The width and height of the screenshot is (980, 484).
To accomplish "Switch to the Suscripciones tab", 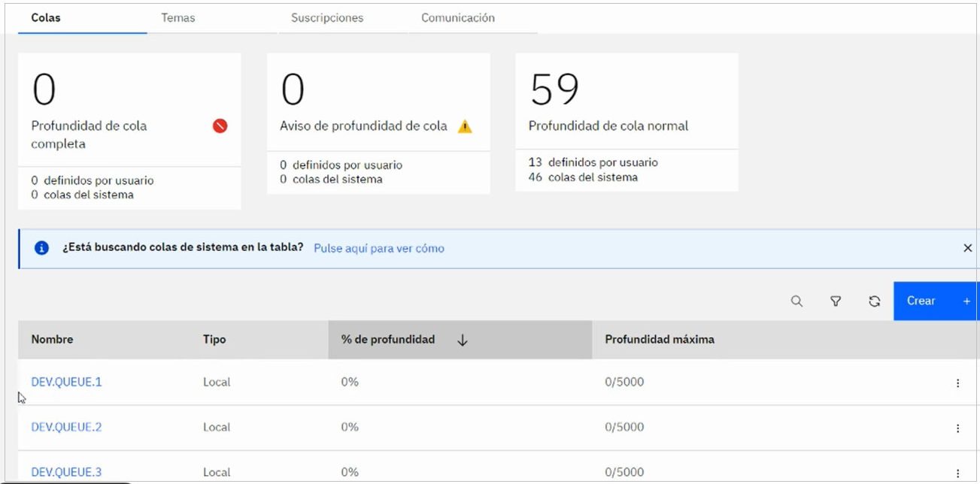I will coord(327,18).
